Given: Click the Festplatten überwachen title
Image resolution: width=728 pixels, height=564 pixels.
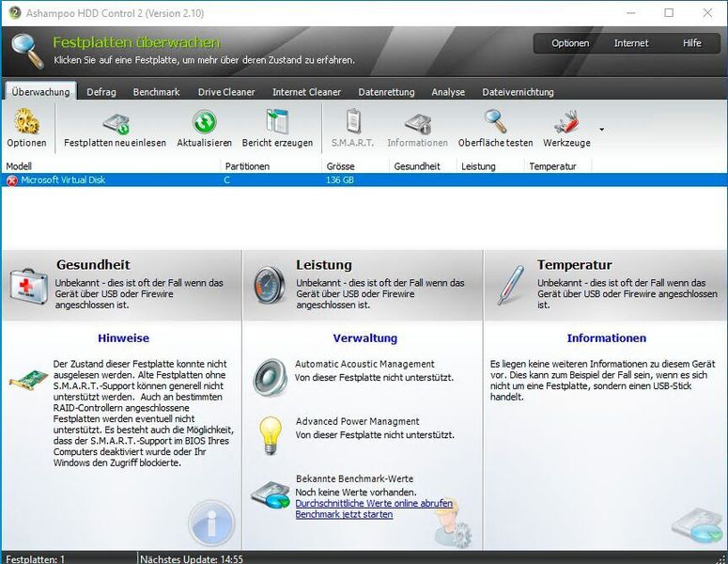Looking at the screenshot, I should pyautogui.click(x=136, y=42).
